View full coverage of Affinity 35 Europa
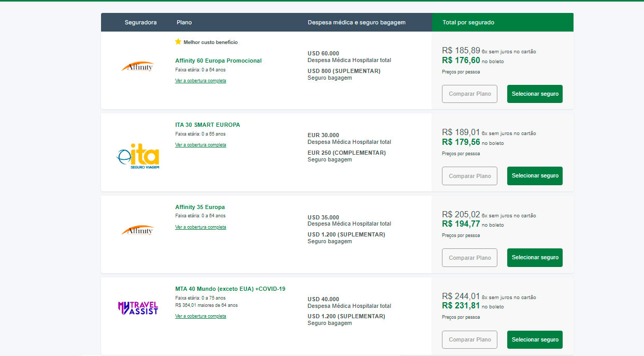Viewport: 644px width, 356px height. (201, 227)
